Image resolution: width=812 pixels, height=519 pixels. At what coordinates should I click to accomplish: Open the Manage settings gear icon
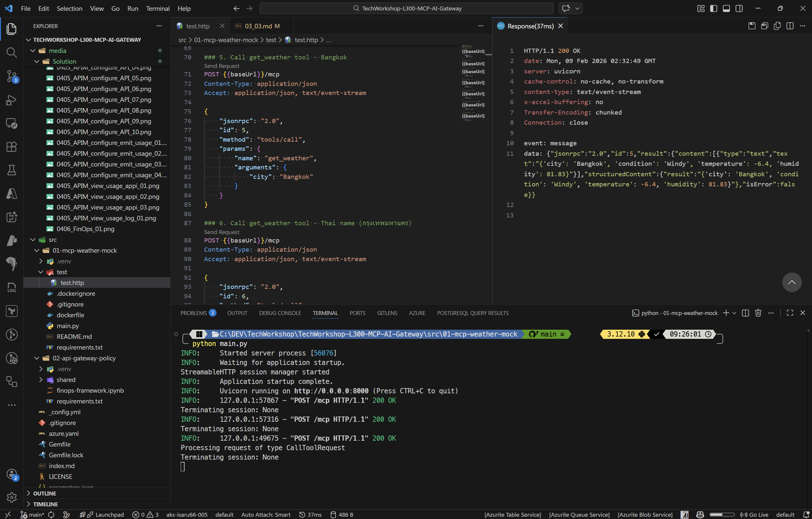pos(11,497)
